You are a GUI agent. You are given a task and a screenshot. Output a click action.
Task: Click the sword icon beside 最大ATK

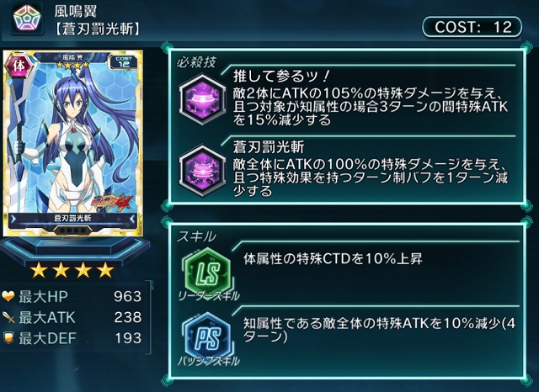[8, 317]
